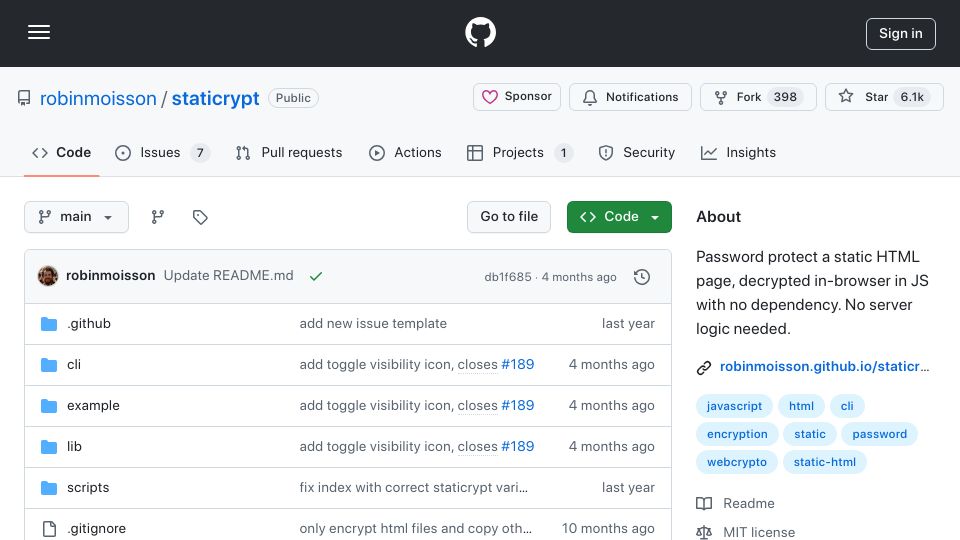Open the Issues tab
Screen dimensions: 960x540
(162, 152)
